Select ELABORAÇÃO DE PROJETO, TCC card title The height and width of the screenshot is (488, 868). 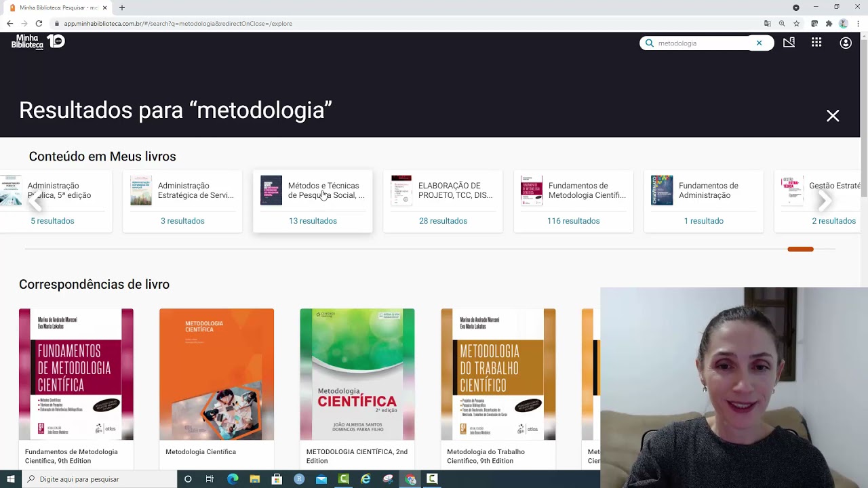[455, 190]
